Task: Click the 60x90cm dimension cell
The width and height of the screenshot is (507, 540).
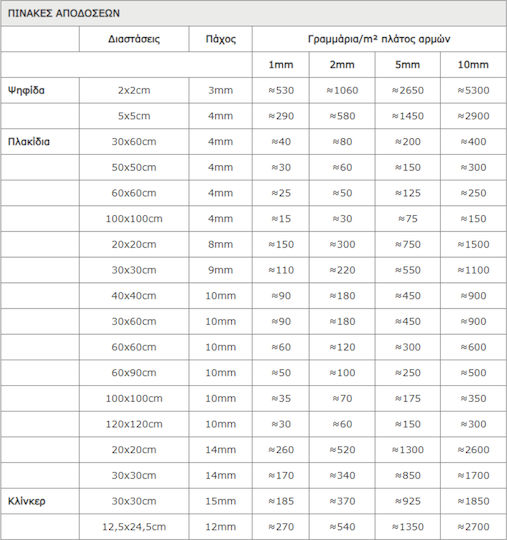Action: click(134, 373)
